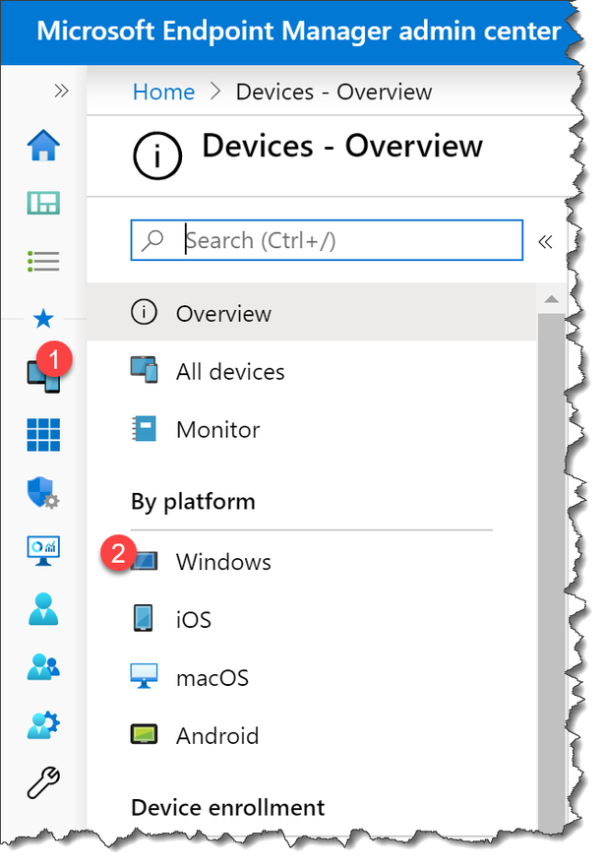Select Overview in the devices menu
The image size is (606, 868).
coord(312,313)
